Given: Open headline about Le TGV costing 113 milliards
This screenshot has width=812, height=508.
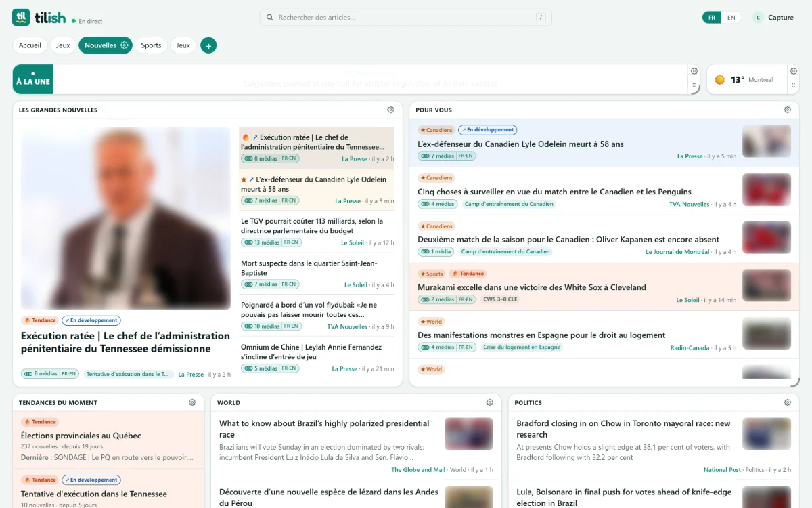Looking at the screenshot, I should click(312, 226).
